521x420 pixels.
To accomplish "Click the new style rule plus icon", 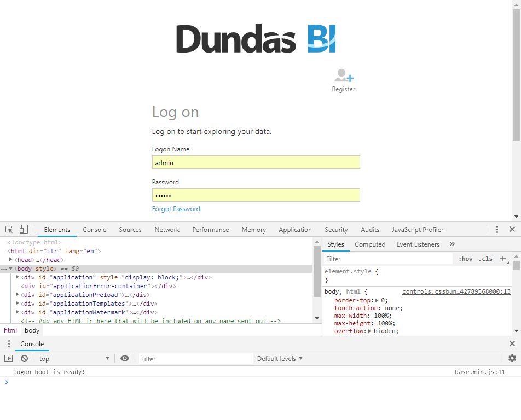I will (503, 259).
